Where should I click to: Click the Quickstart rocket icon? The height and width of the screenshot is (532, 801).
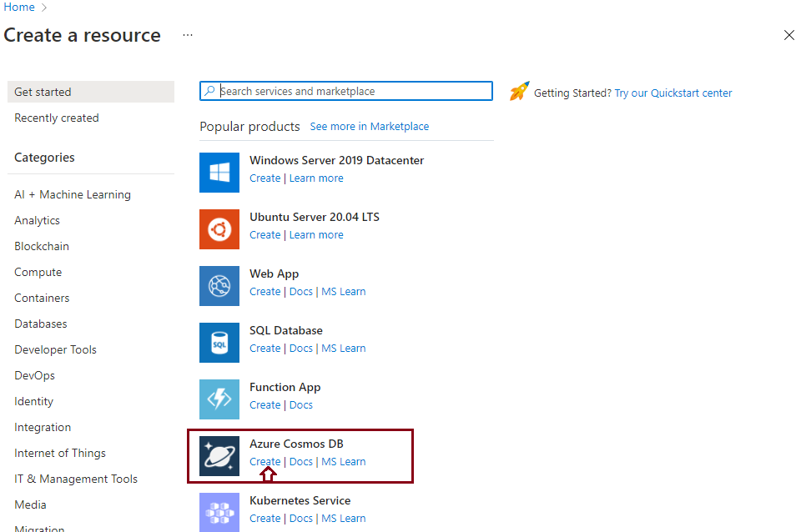pyautogui.click(x=520, y=92)
